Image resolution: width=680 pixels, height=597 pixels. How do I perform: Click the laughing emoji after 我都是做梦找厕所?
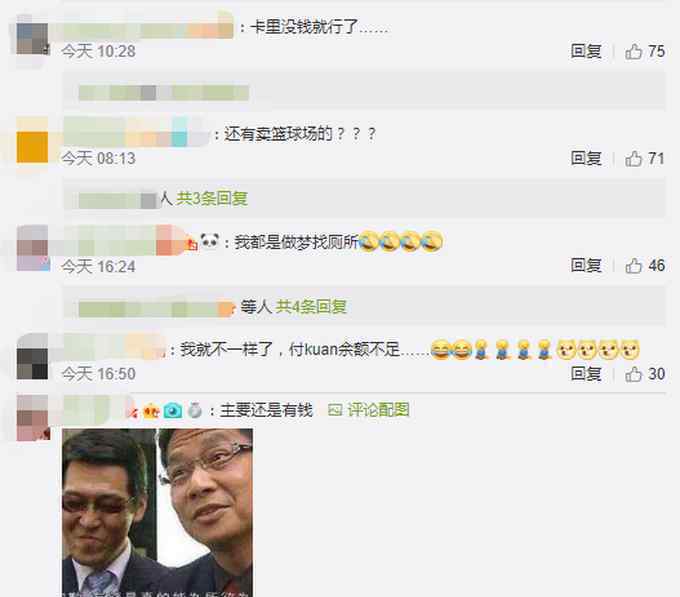[369, 241]
